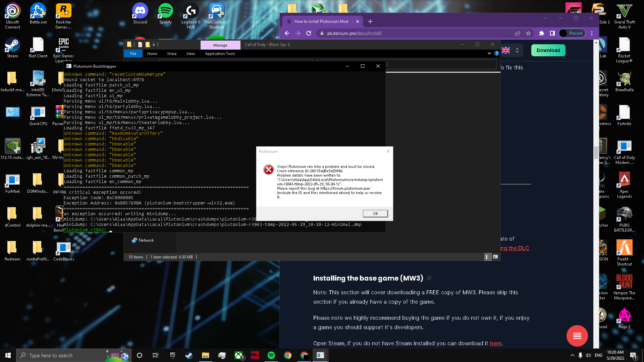Open Chrome Paused profile button
Viewport: 644px width, 362px height.
[572, 33]
